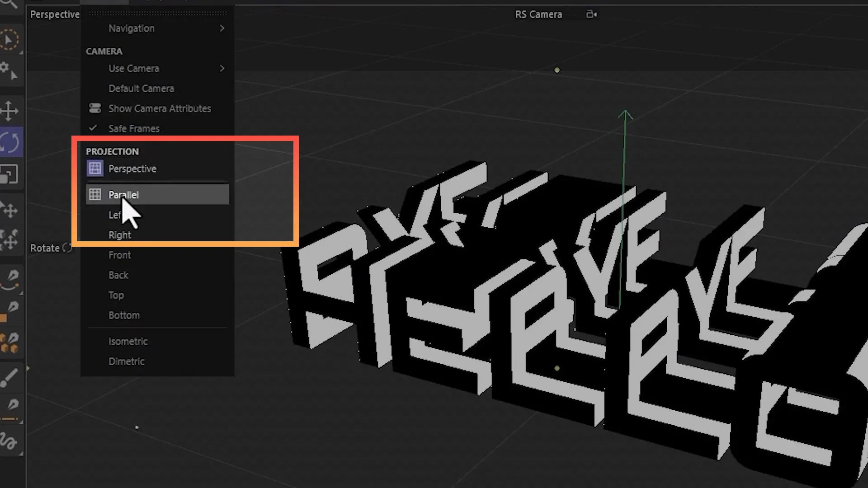Select the Move tool in left toolbar
This screenshot has height=488, width=868.
(x=9, y=111)
